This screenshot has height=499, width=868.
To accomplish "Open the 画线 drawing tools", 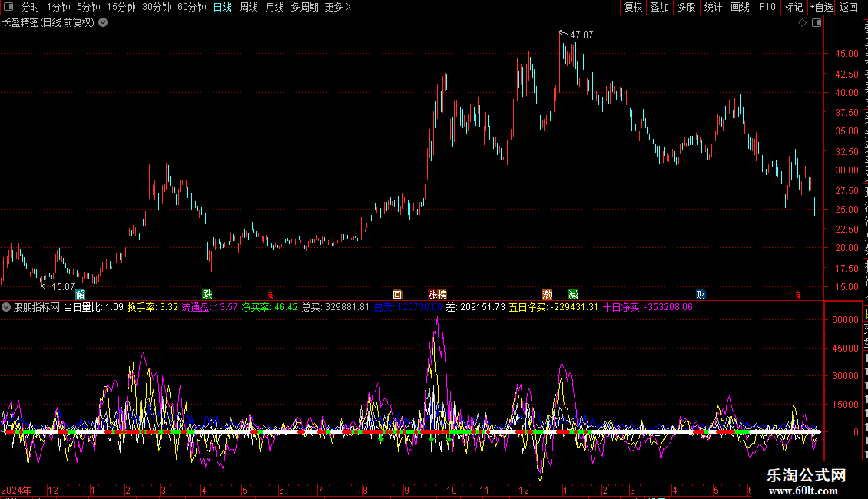I will (x=740, y=7).
